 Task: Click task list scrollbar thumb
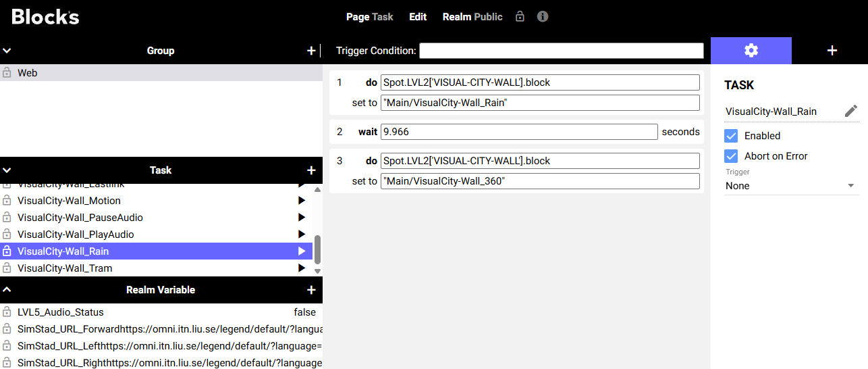pyautogui.click(x=317, y=249)
